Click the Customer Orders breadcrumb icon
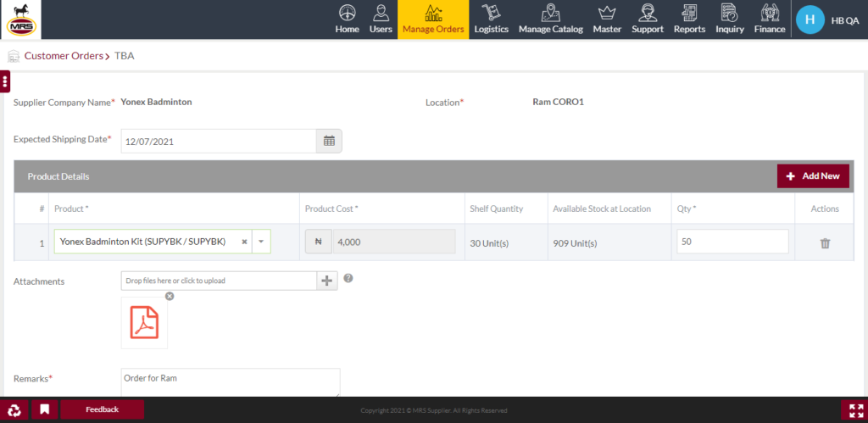 click(14, 56)
